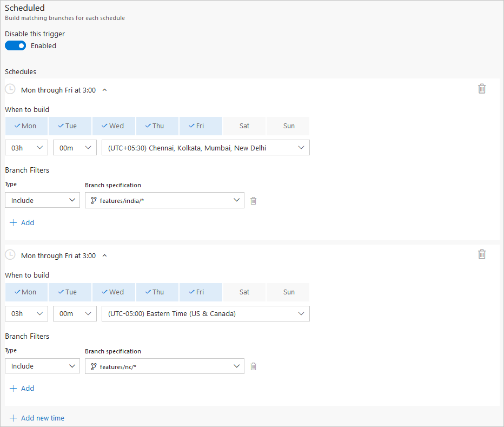This screenshot has width=504, height=427.
Task: Open the 00m minutes dropdown in second schedule
Action: coord(75,314)
